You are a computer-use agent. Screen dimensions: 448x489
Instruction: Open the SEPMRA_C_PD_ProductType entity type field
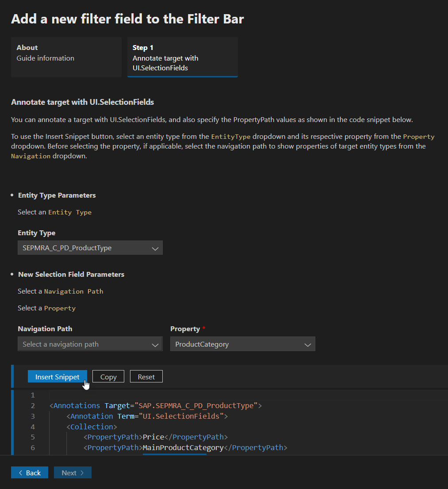[x=84, y=248]
